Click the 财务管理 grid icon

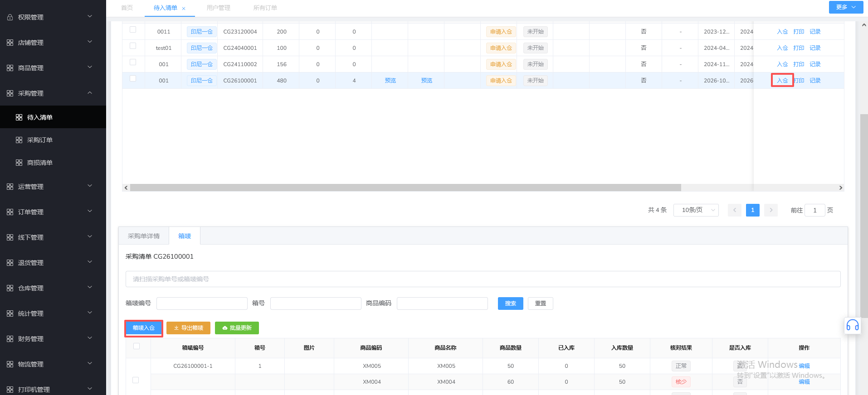[x=10, y=339]
